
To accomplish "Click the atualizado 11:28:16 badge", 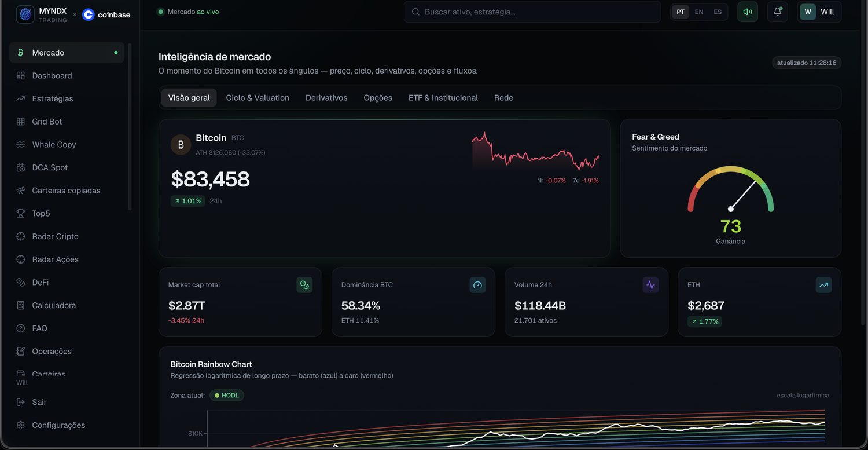I will [x=807, y=63].
